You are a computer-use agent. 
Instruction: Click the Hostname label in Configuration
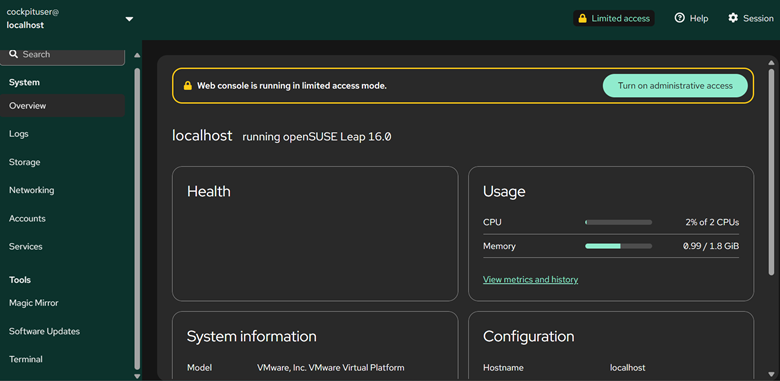click(503, 368)
